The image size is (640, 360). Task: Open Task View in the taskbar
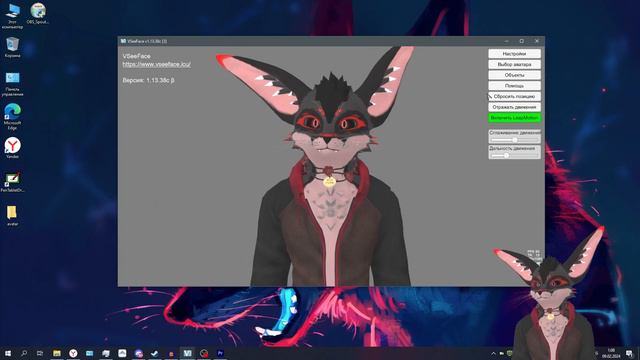click(40, 353)
